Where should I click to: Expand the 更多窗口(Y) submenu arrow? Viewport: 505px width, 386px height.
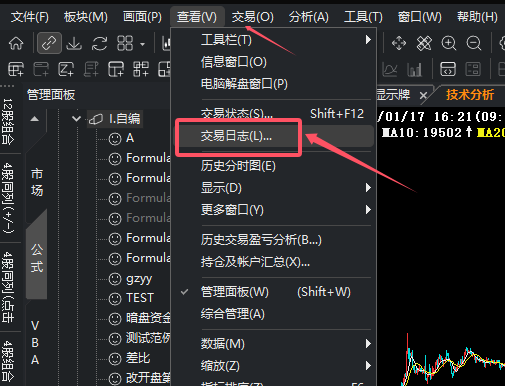368,210
